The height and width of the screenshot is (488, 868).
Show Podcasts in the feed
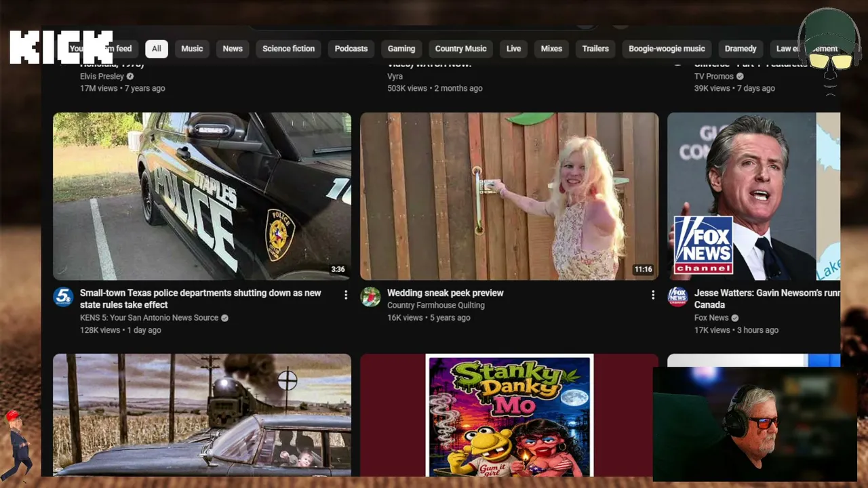[x=351, y=49]
